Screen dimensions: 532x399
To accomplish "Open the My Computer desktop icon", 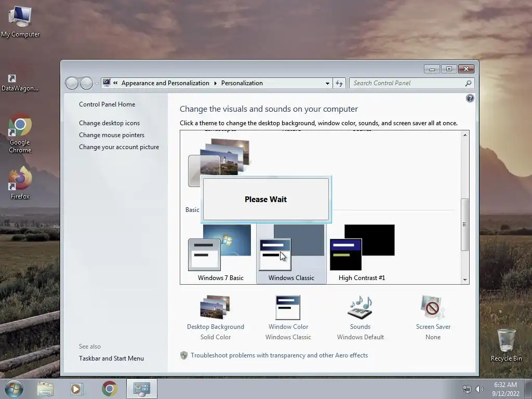I will click(x=20, y=21).
